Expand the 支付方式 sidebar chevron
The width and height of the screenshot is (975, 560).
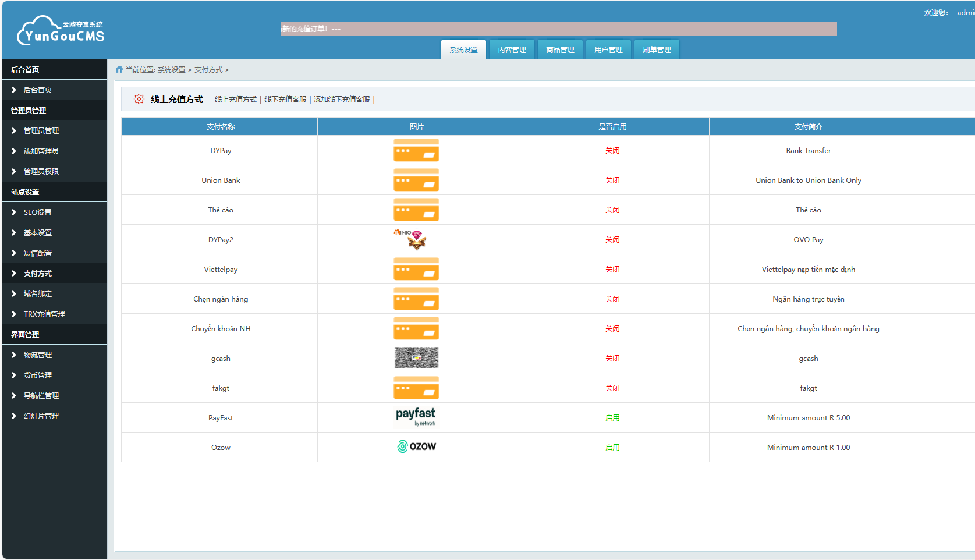point(14,273)
